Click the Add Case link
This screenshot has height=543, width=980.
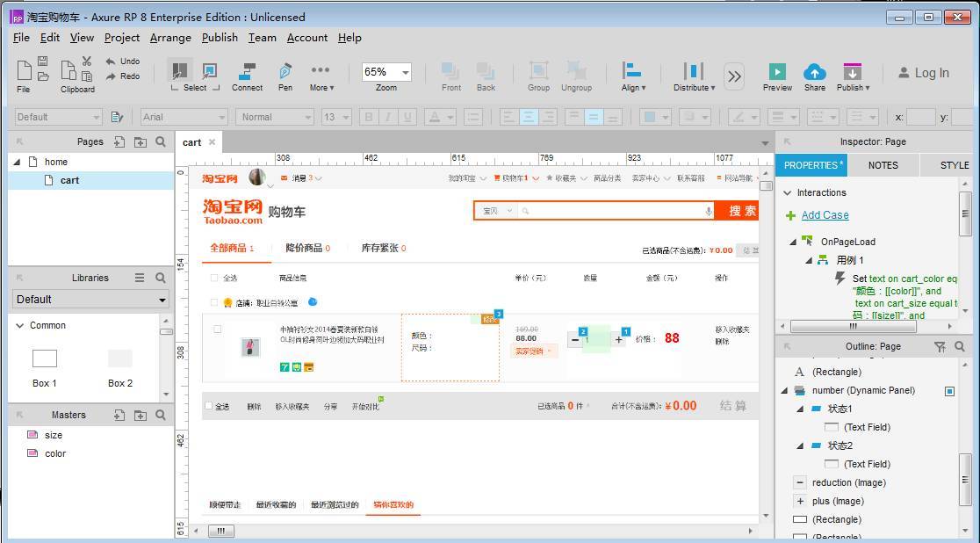tap(825, 215)
